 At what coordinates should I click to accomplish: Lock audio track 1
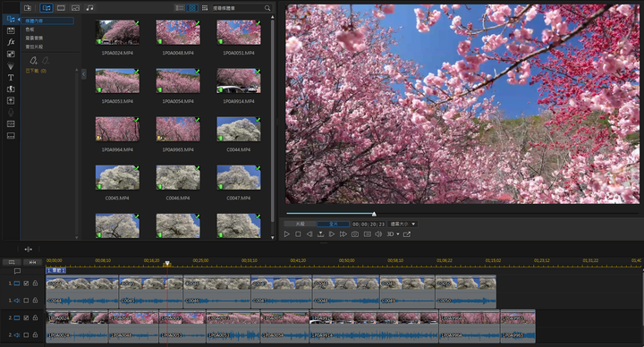tap(35, 300)
